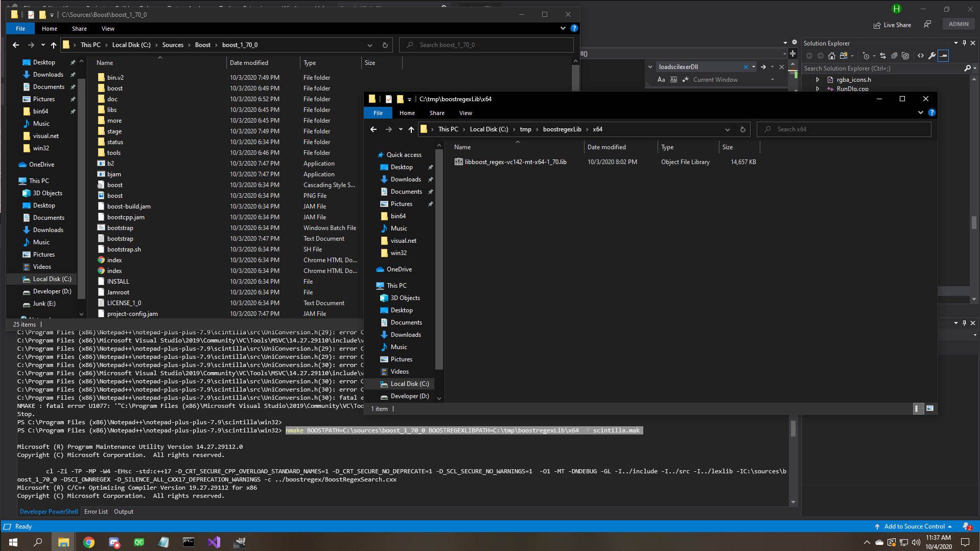Click Home icon in Solution Explorer toolbar

click(x=831, y=56)
